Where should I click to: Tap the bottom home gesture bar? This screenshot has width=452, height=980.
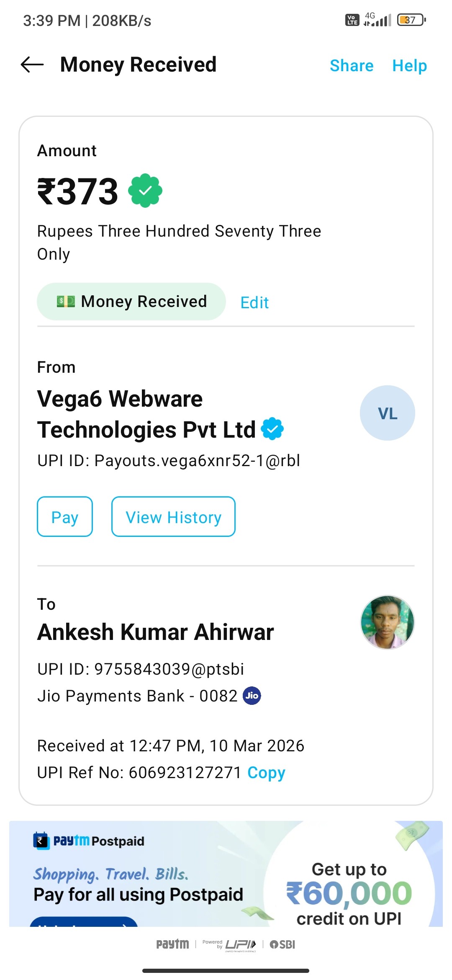tap(226, 970)
